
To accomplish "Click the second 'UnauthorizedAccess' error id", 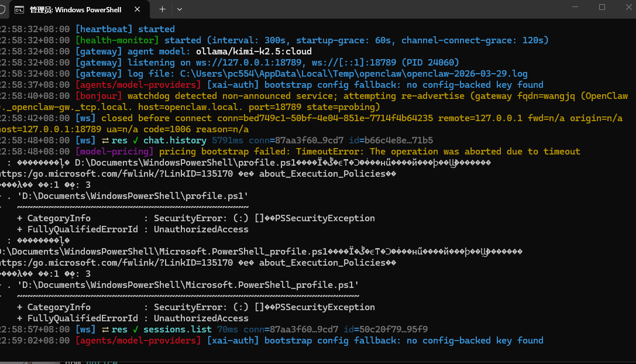I will (x=201, y=318).
